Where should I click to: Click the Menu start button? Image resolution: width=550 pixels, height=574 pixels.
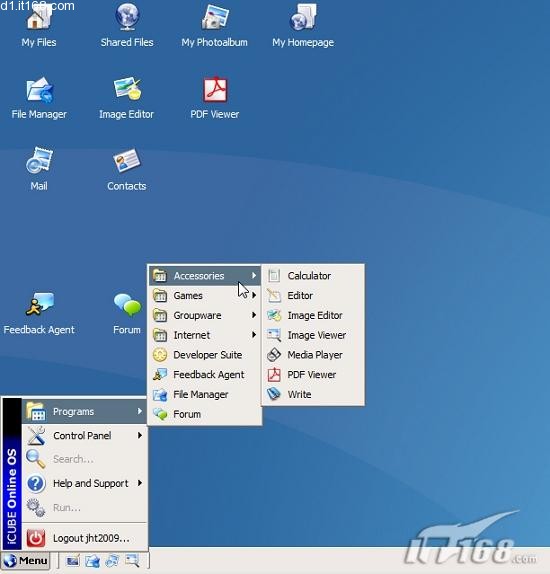tap(25, 560)
